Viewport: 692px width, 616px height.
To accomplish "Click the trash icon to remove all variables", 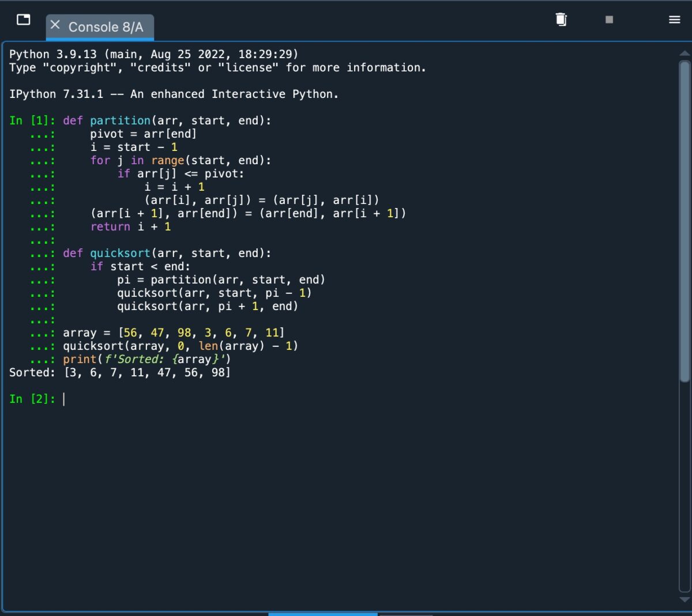I will [x=561, y=20].
